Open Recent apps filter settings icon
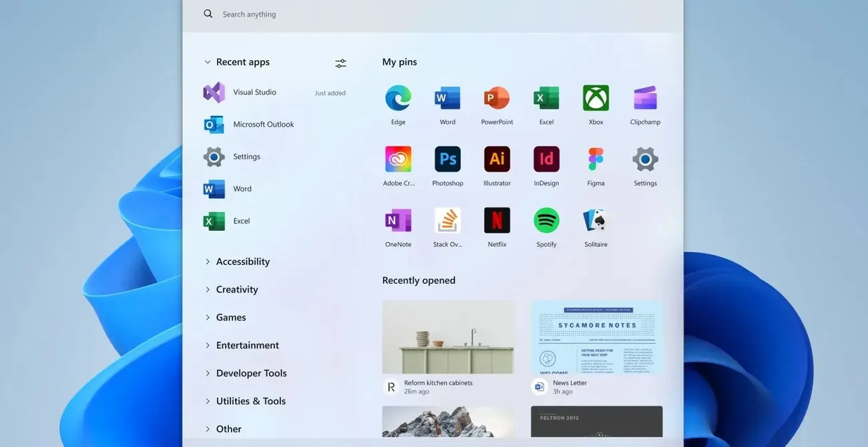 pos(341,63)
